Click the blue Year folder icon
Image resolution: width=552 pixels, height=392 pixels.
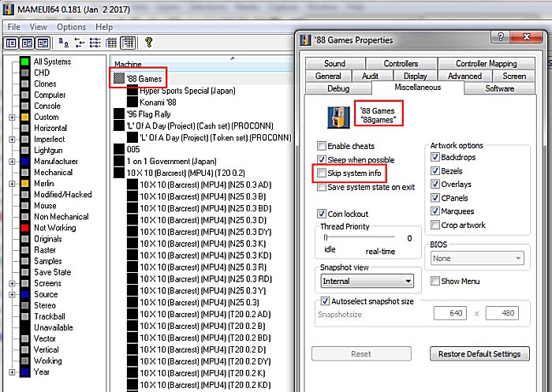tap(24, 372)
